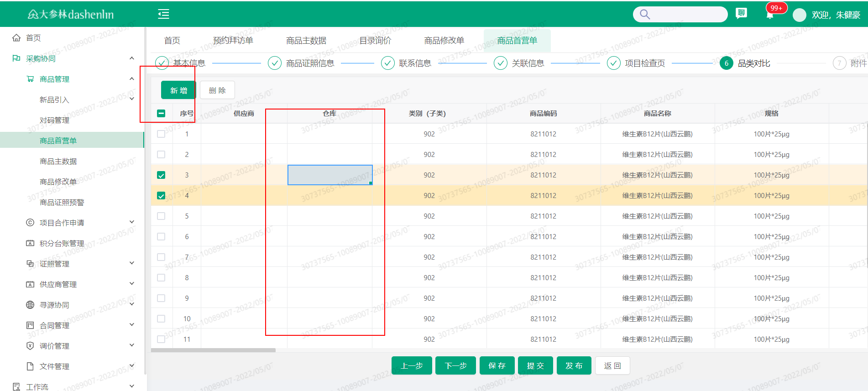This screenshot has height=391, width=868.
Task: Click the 文件管理 document icon
Action: coord(30,366)
